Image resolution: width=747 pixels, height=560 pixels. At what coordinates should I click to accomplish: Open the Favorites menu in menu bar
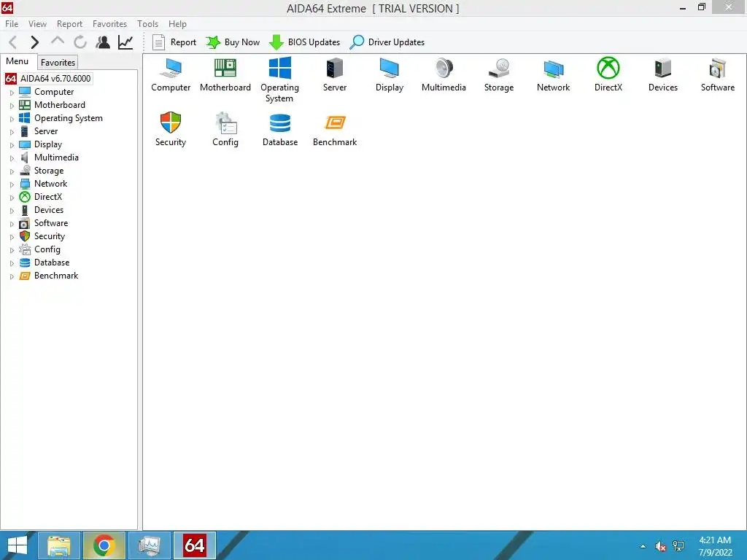coord(109,24)
